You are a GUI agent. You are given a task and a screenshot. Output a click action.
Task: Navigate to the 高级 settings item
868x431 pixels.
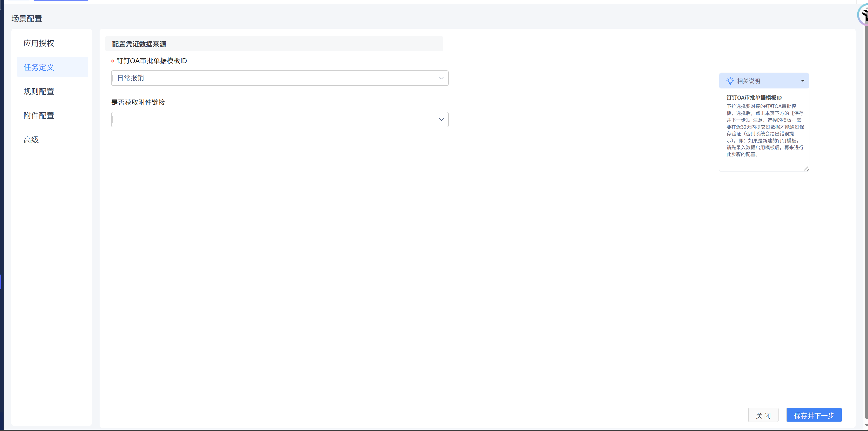click(31, 140)
